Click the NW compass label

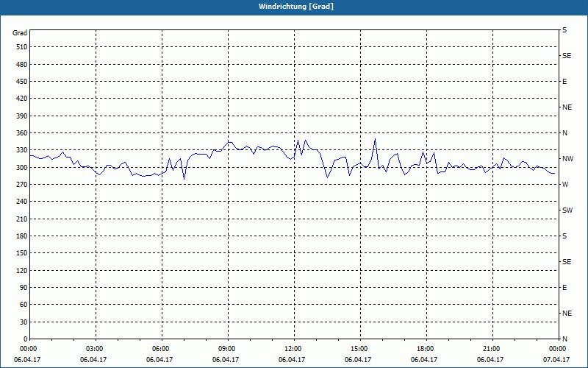(567, 159)
